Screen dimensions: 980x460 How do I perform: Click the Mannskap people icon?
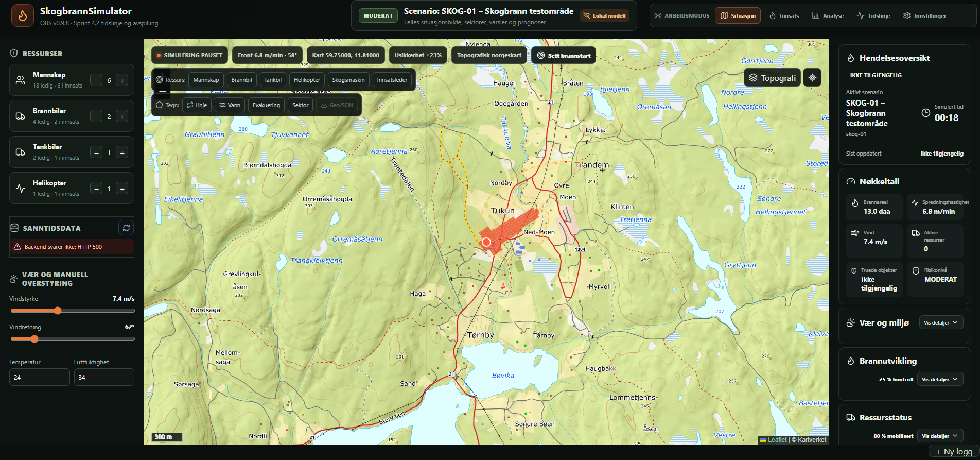click(x=21, y=80)
